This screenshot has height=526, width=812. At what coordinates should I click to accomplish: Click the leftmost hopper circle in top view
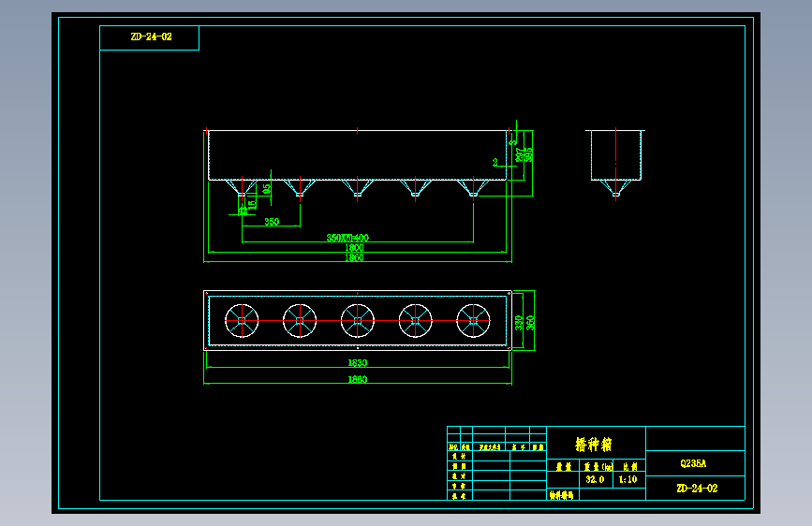[242, 321]
